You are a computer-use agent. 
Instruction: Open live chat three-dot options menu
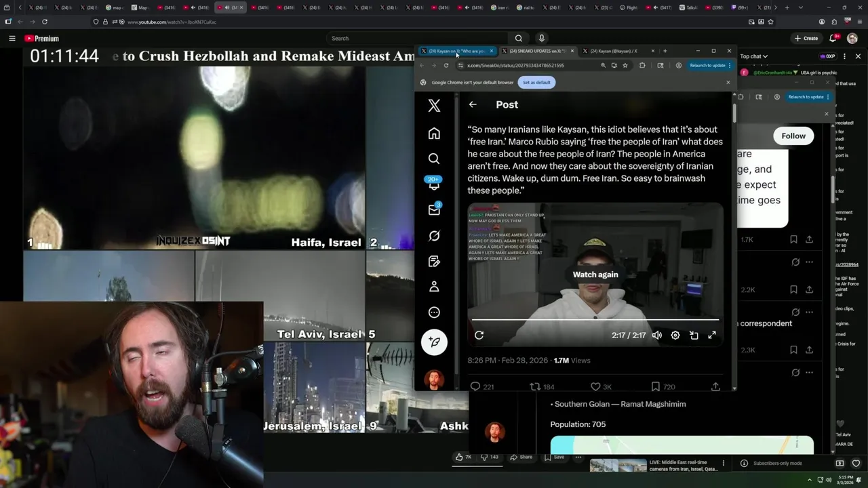coord(844,56)
